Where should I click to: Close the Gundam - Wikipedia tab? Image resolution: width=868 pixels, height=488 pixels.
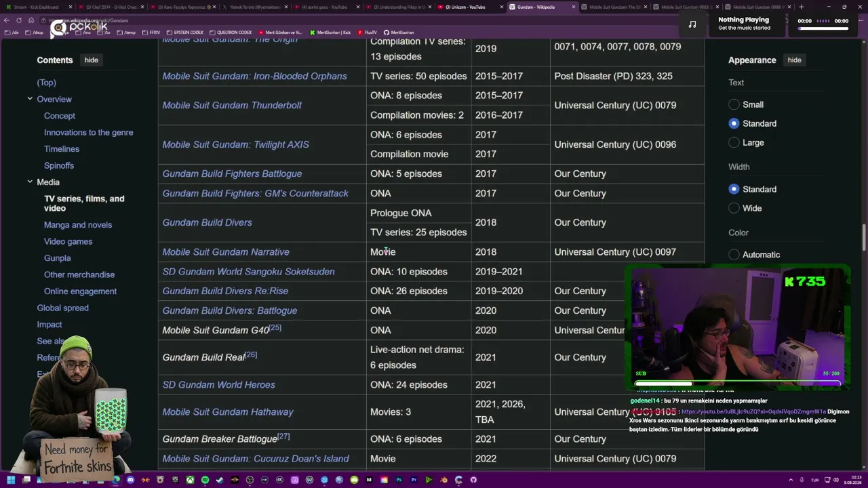[x=574, y=7]
